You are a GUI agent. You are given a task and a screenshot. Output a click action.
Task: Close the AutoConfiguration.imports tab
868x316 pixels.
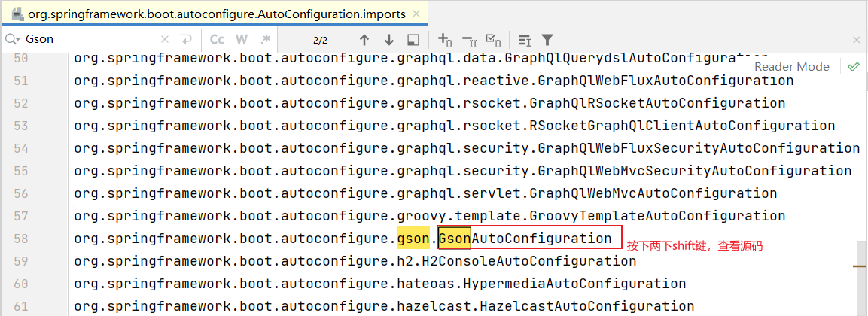[x=418, y=14]
